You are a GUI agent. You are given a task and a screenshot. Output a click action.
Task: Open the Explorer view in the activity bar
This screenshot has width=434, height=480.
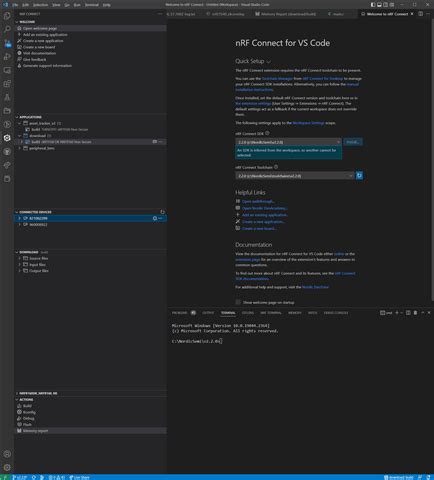[7, 16]
